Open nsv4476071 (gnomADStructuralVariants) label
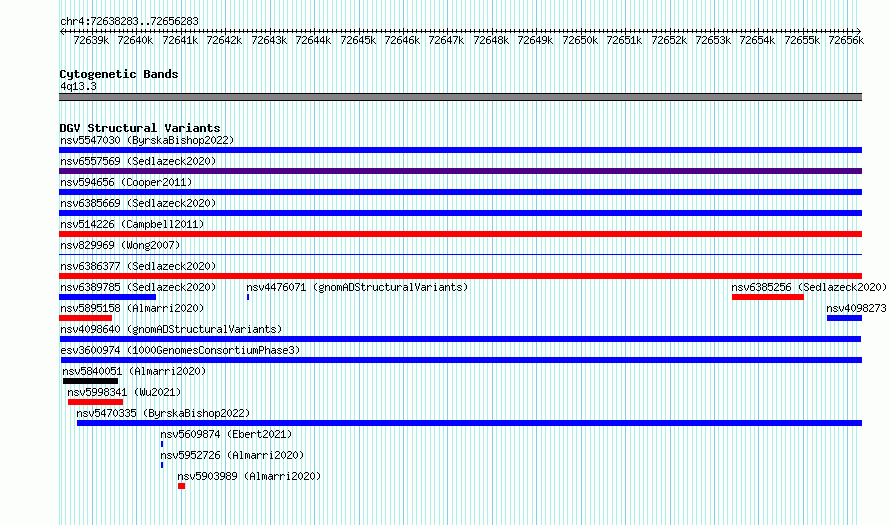Viewport: 890px width, 525px height. [357, 287]
